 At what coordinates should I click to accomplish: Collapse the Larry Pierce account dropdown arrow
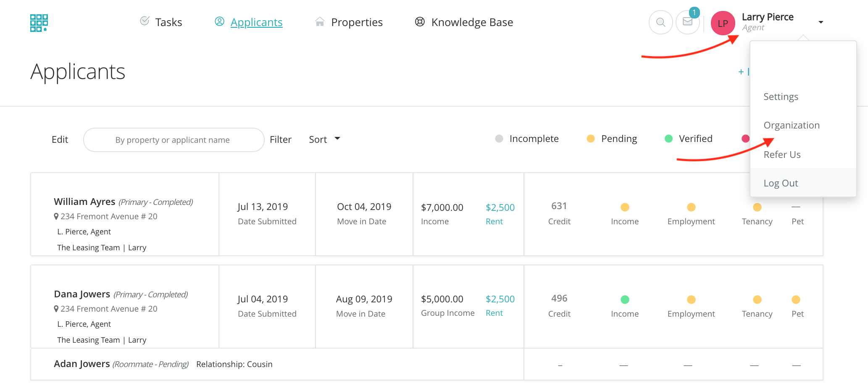click(x=821, y=22)
